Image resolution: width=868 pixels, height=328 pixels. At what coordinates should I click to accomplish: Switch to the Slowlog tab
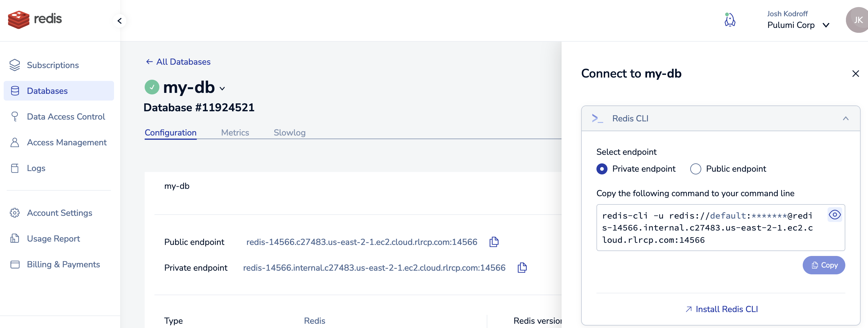[289, 132]
